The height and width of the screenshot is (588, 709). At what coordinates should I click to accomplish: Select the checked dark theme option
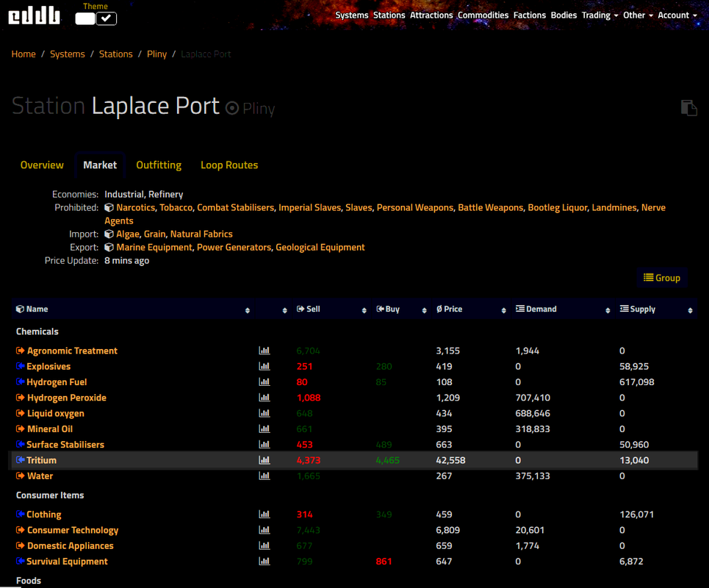click(107, 18)
